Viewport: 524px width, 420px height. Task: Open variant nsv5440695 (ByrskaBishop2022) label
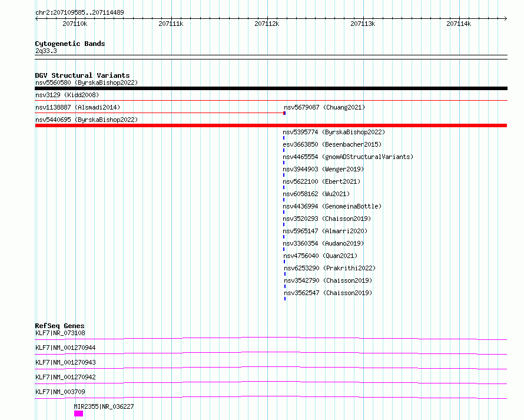(87, 120)
